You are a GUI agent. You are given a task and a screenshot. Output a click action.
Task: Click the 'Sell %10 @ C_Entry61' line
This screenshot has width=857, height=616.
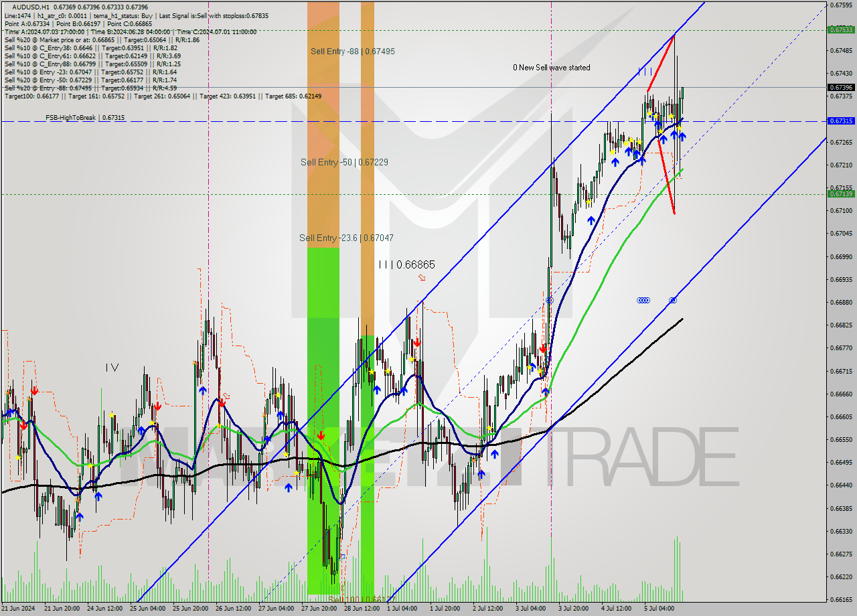[92, 56]
